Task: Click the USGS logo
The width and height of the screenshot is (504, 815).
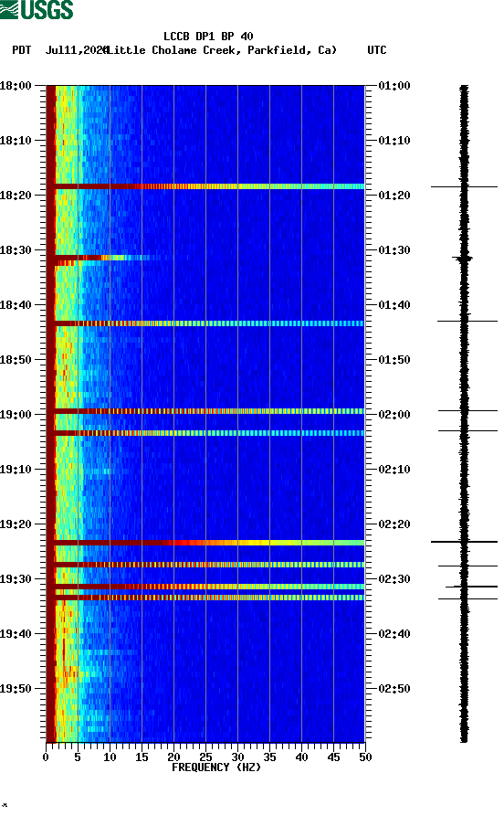Action: pyautogui.click(x=37, y=10)
